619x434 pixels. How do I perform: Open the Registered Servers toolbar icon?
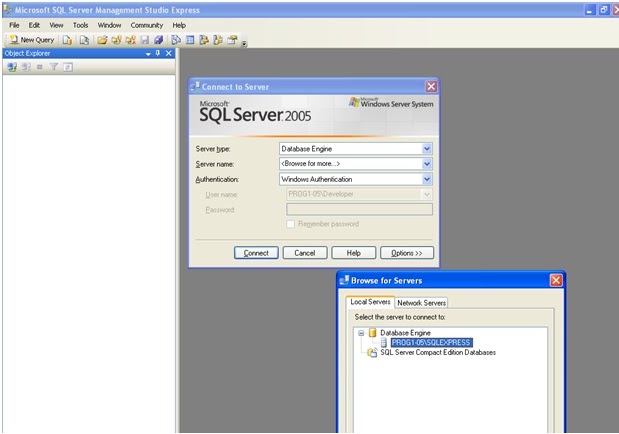point(176,40)
